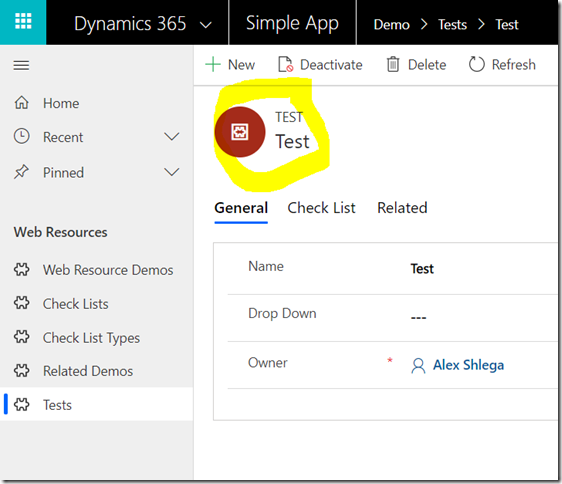The height and width of the screenshot is (484, 562).
Task: Open the Alex Shlega owner link
Action: [468, 365]
